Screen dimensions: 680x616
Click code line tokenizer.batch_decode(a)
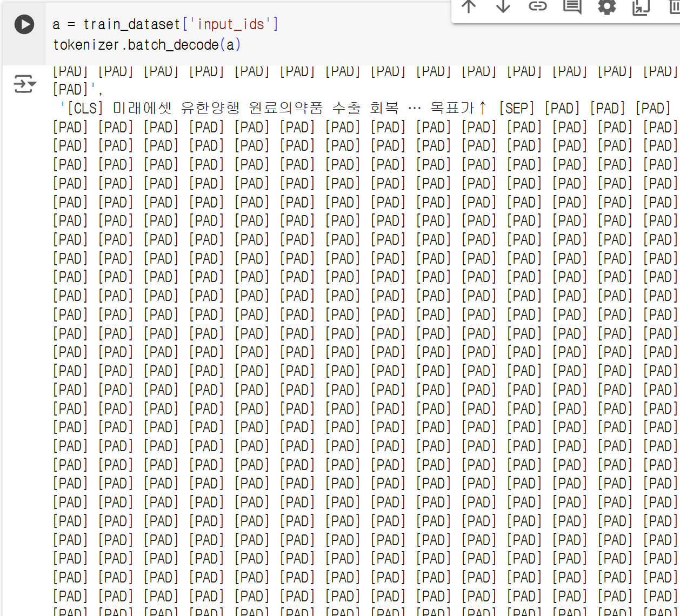147,45
